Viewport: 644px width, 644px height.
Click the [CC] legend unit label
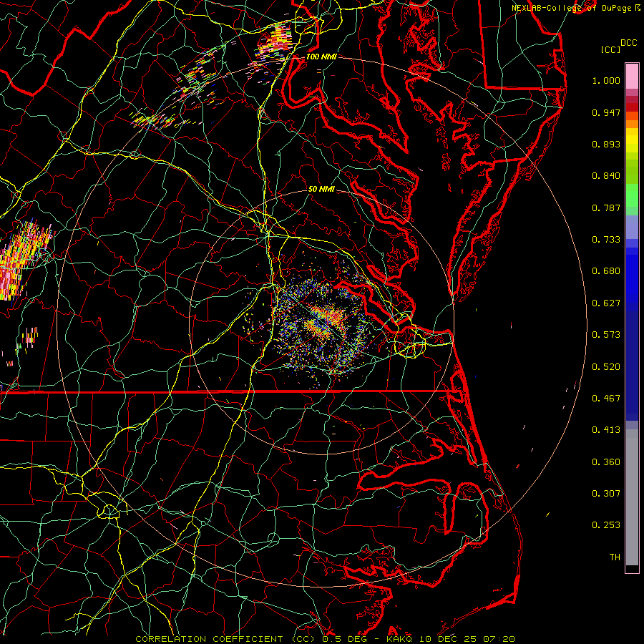click(x=610, y=49)
